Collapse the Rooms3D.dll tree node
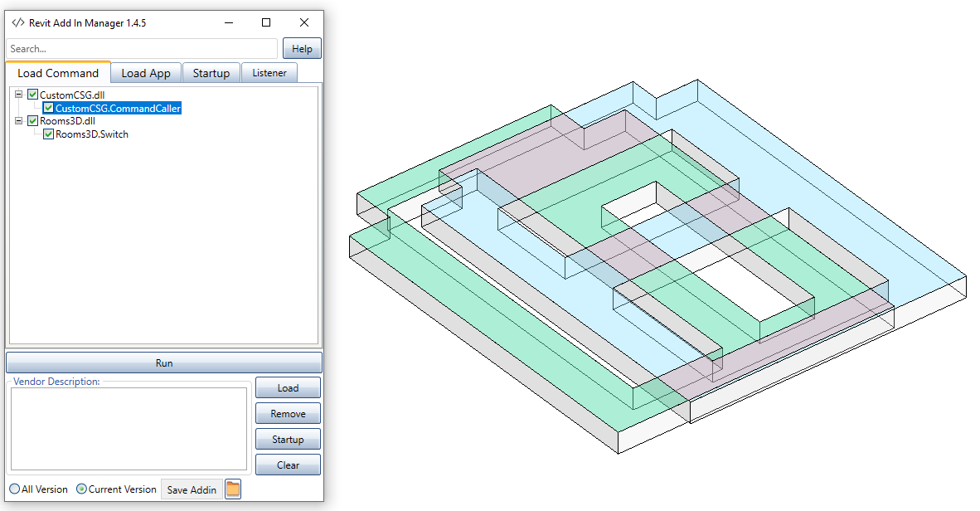Viewport: 980px width, 511px height. click(17, 120)
